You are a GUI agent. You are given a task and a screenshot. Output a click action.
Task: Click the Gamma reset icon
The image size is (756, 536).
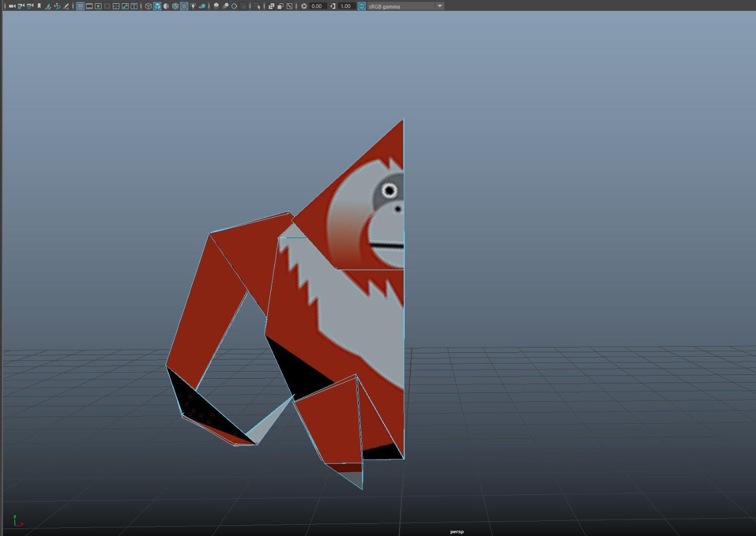click(333, 6)
